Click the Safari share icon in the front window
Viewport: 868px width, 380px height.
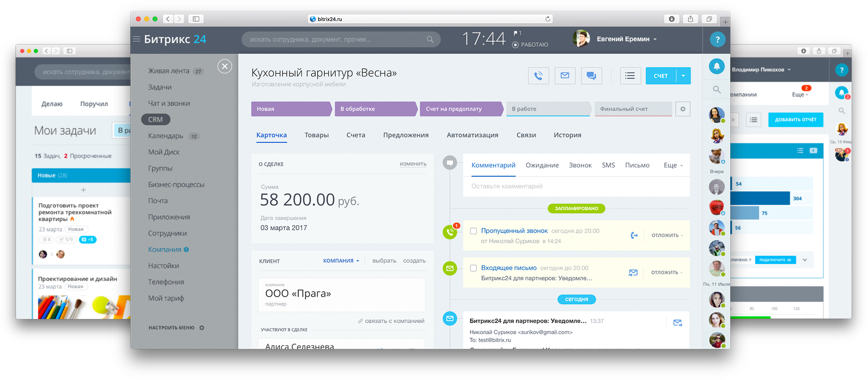690,19
